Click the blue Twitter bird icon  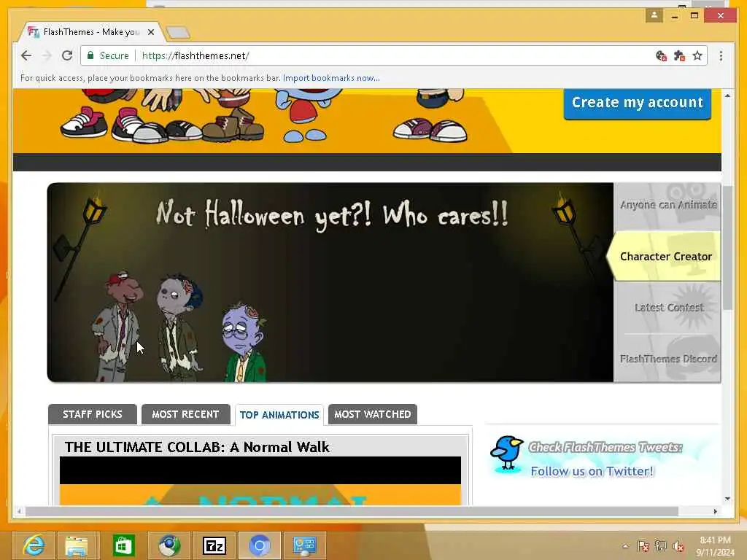coord(506,454)
